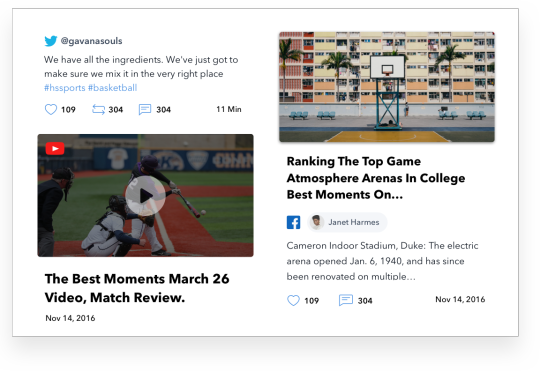Open Janet Harmes author chip
Image resolution: width=540 pixels, height=371 pixels.
coord(347,222)
